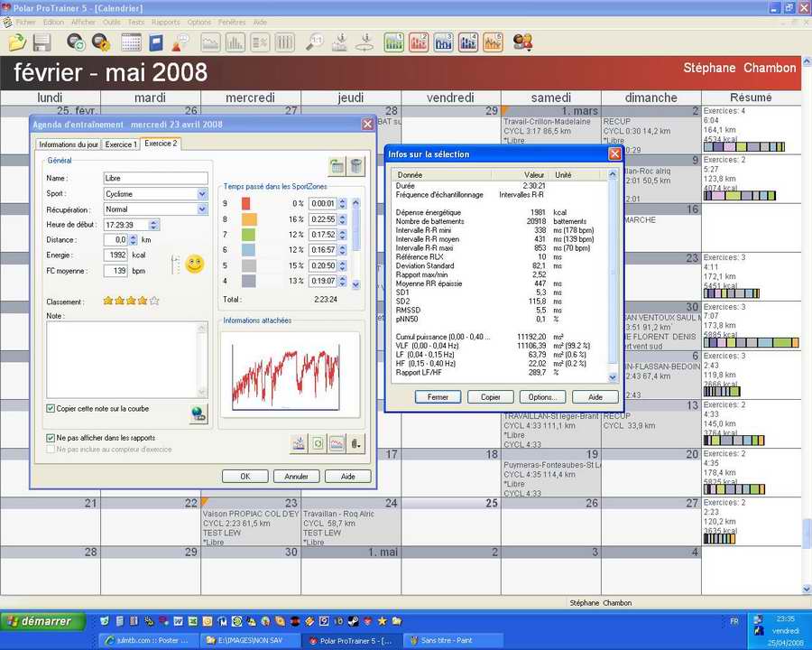
Task: Click the blue training diary book icon
Action: pos(156,42)
